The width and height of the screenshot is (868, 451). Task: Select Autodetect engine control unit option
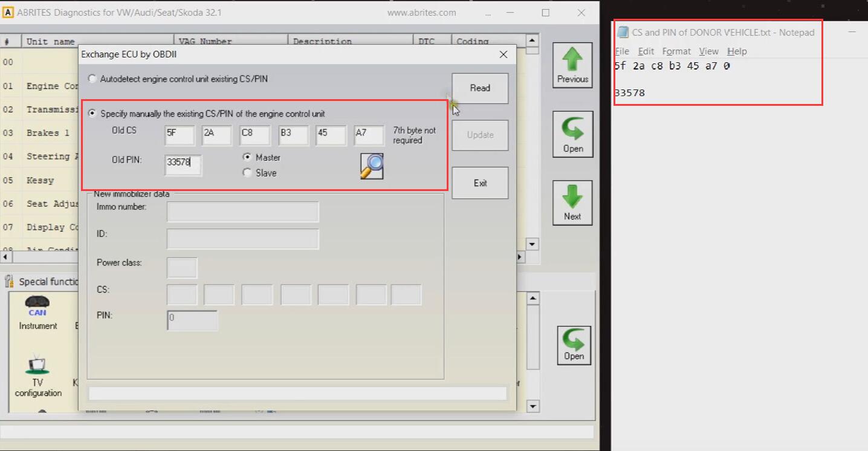pos(92,79)
